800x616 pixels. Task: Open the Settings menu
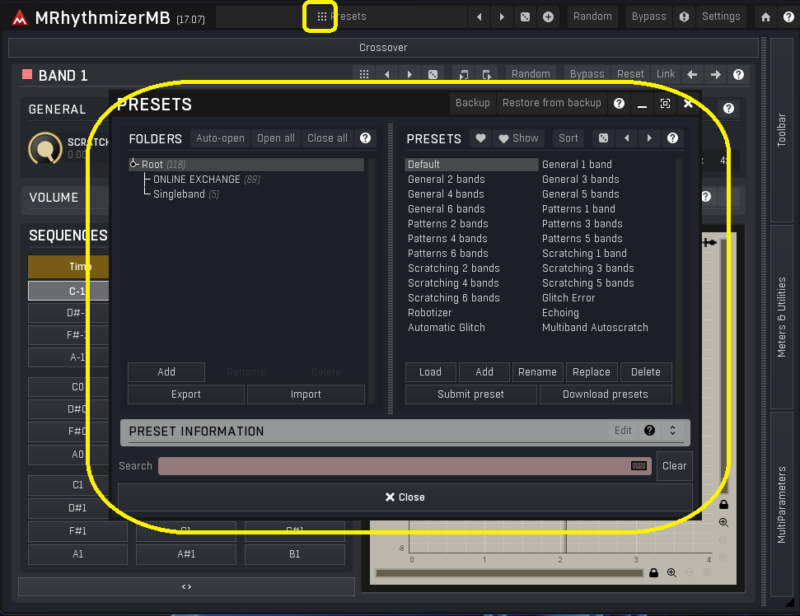click(720, 17)
